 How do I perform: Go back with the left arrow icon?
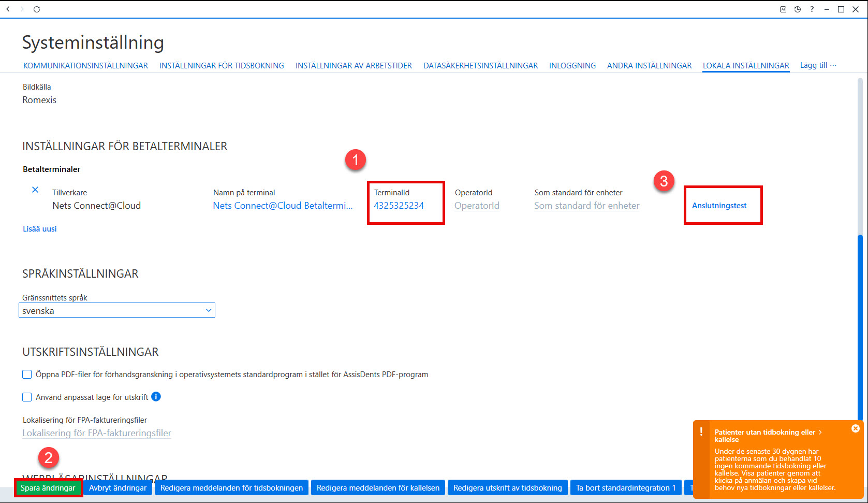pyautogui.click(x=8, y=9)
